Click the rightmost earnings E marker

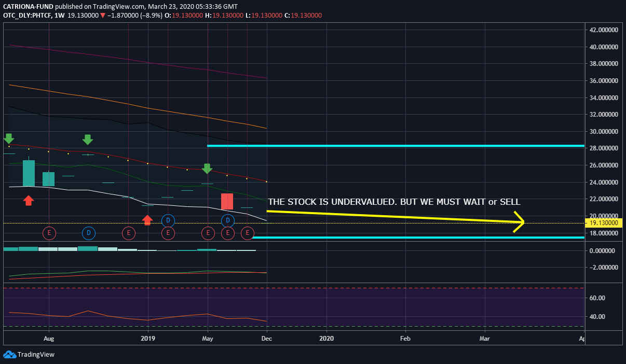[247, 233]
